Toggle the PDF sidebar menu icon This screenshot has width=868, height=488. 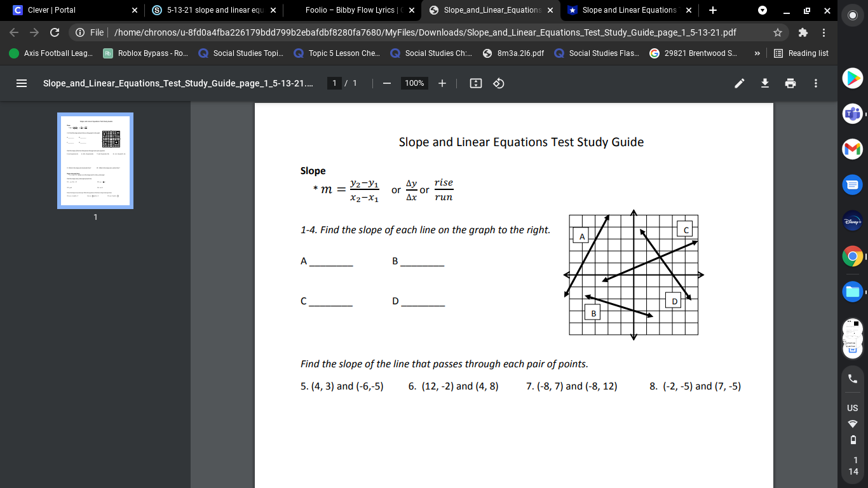[x=21, y=83]
